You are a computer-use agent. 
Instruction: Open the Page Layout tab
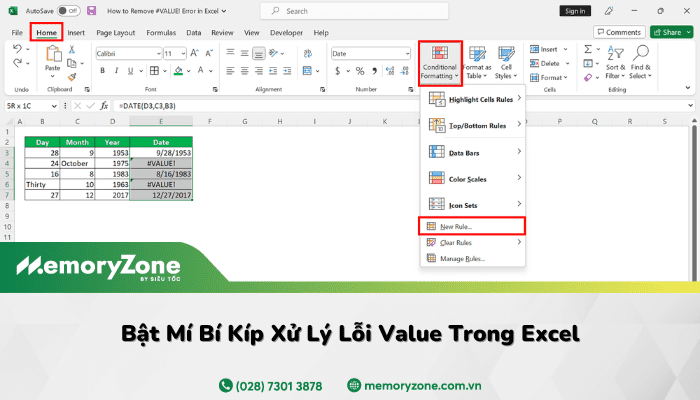pos(116,33)
